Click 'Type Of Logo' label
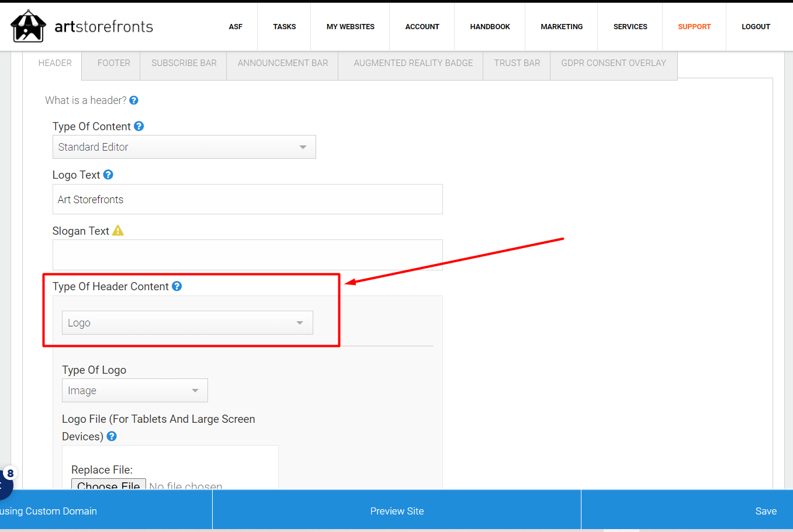Viewport: 793px width, 532px height. pyautogui.click(x=94, y=370)
